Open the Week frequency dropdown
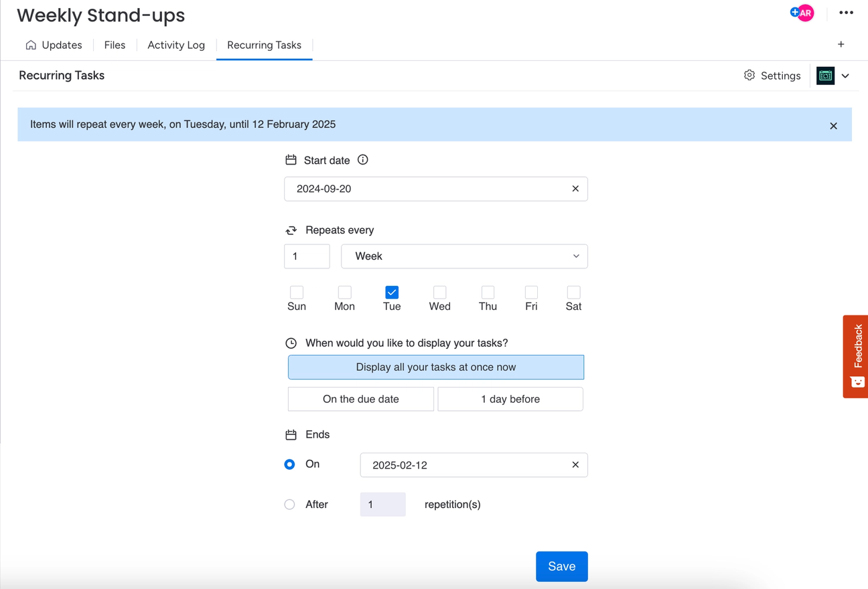Viewport: 868px width, 589px height. point(463,256)
